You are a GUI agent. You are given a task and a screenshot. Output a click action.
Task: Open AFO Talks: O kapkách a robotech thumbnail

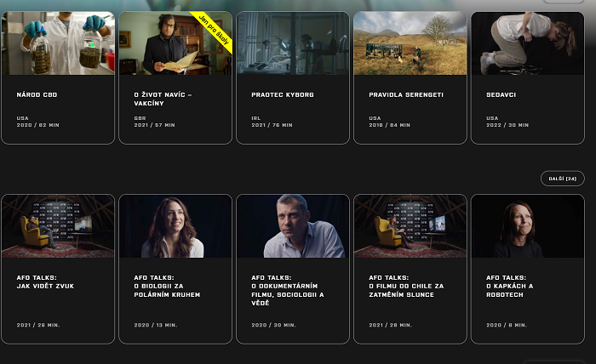click(x=528, y=226)
